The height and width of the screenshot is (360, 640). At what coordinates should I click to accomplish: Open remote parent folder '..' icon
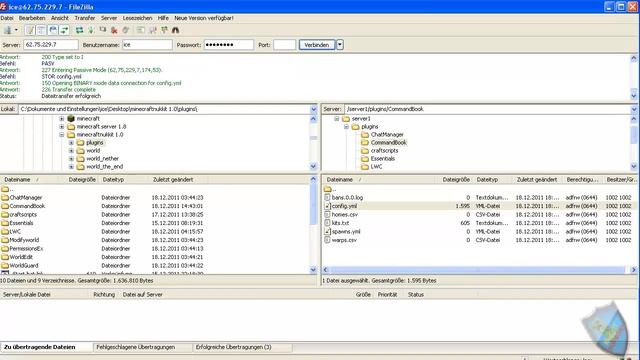coord(328,189)
